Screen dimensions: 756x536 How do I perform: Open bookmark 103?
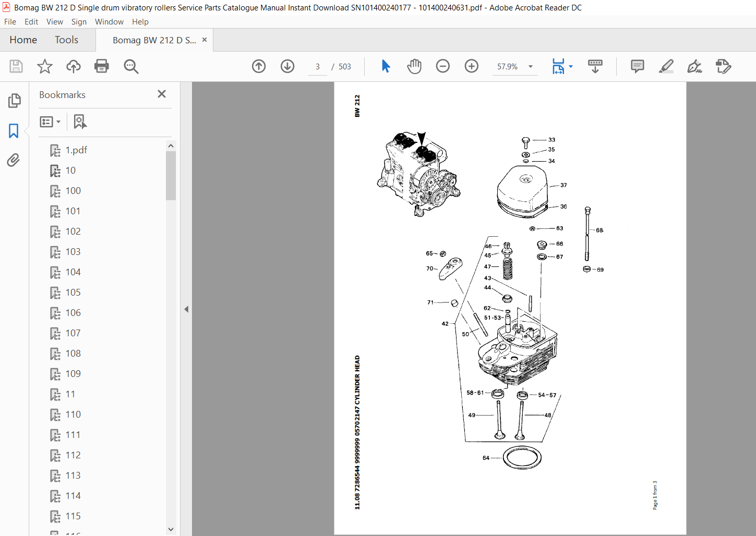coord(73,252)
